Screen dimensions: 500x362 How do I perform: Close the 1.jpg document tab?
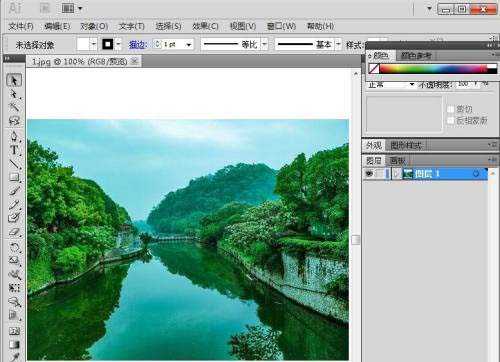point(134,61)
